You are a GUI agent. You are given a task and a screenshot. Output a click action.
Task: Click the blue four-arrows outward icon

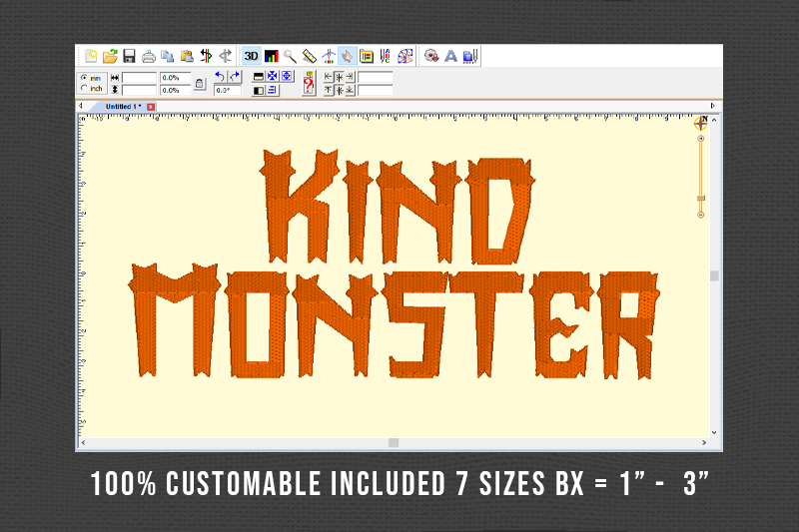click(287, 76)
